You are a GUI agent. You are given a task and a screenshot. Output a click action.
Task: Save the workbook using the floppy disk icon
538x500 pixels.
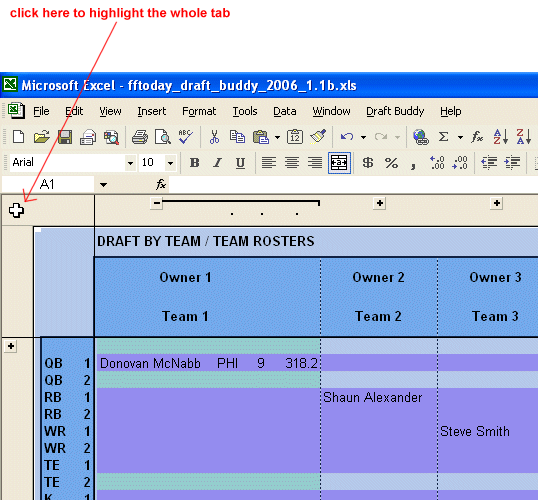click(x=65, y=137)
